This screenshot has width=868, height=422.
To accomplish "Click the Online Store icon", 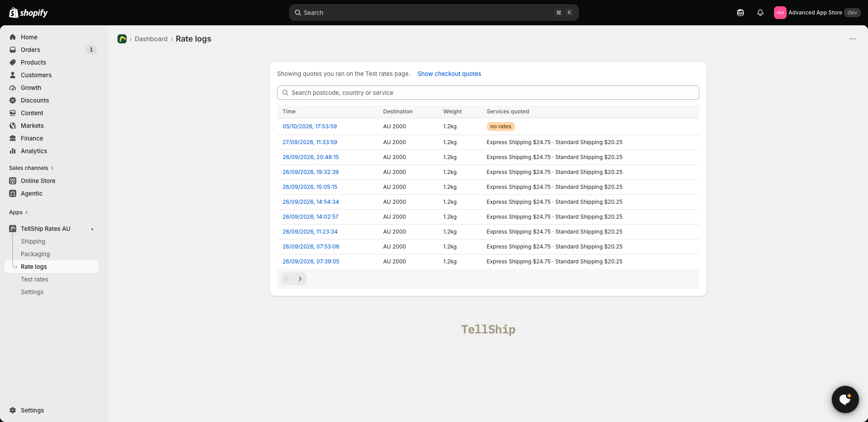I will pos(13,181).
